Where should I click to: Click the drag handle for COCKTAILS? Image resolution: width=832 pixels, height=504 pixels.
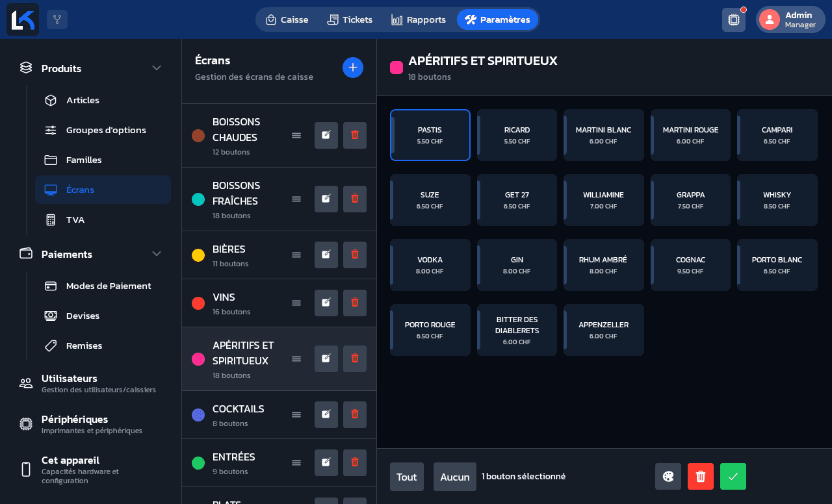click(x=296, y=414)
